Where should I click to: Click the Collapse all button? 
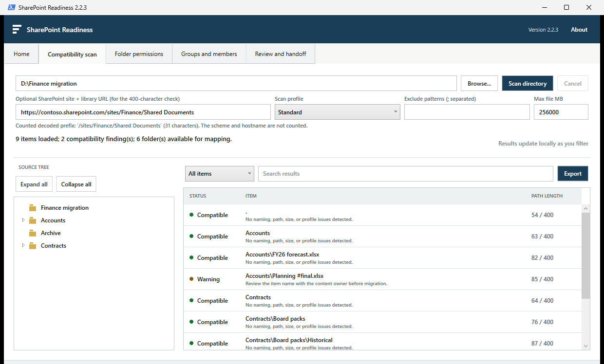tap(76, 184)
